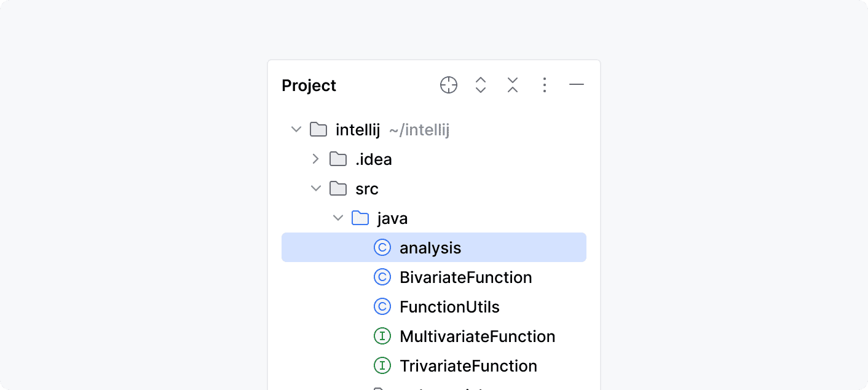Click the interface icon beside TrivariateFunction
868x390 pixels.
[x=382, y=365]
